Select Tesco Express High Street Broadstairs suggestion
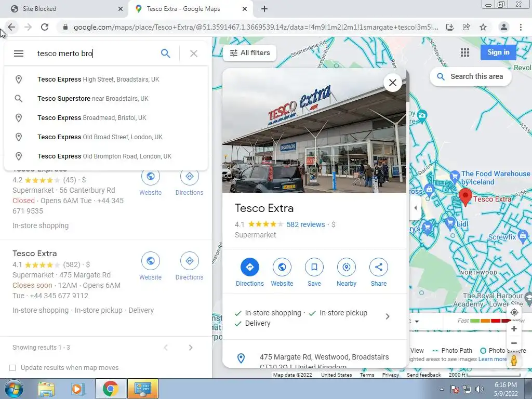This screenshot has height=399, width=532. coord(106,79)
